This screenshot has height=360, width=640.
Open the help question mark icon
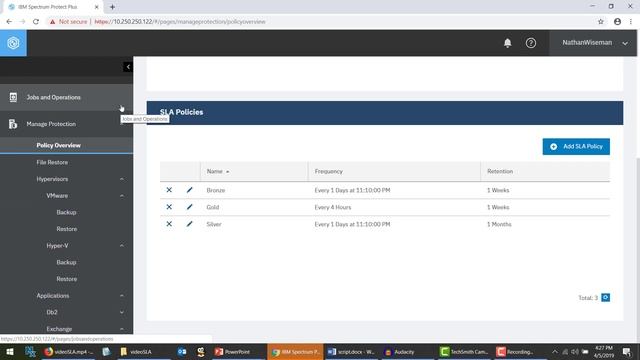pos(531,43)
